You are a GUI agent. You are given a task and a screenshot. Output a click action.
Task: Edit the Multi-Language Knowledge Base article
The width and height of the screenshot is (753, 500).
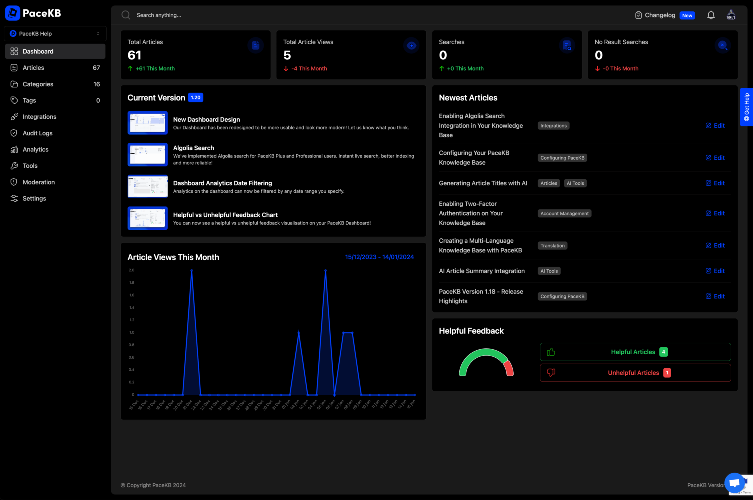pyautogui.click(x=715, y=245)
